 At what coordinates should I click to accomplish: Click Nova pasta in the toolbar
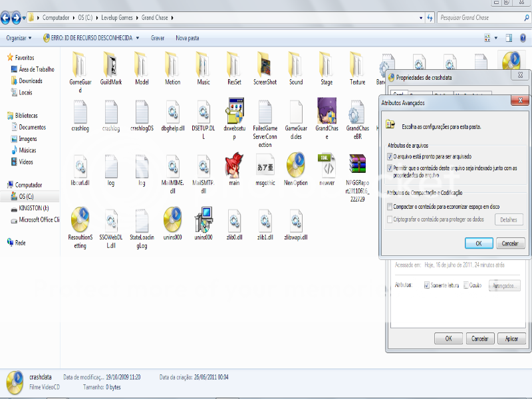click(187, 38)
